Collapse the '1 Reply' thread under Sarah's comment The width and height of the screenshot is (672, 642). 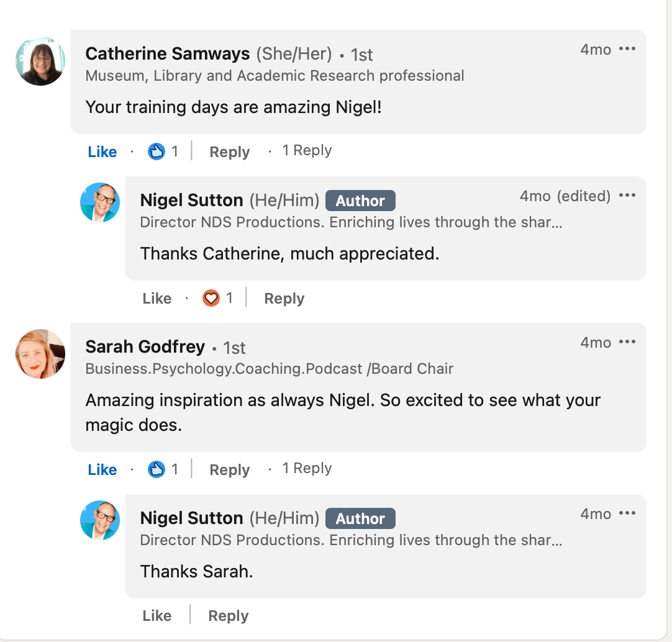tap(307, 468)
